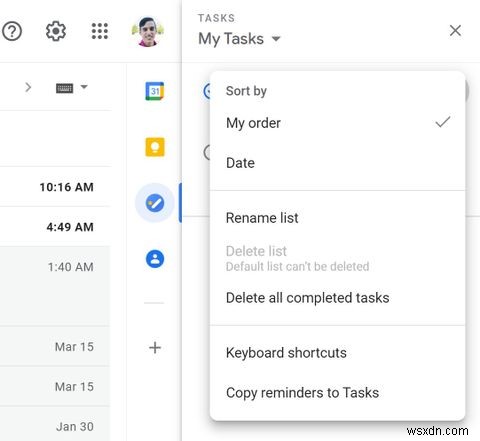Open the email received 1:40 AM

point(55,286)
